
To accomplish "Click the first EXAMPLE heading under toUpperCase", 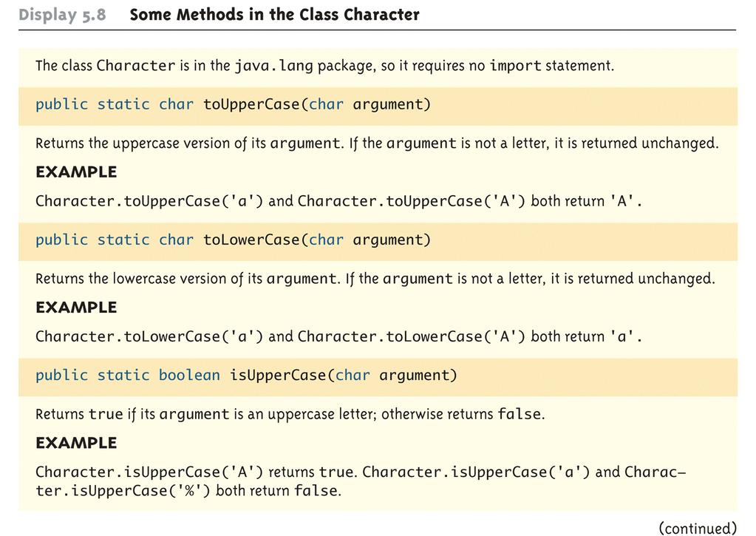I will tap(76, 172).
